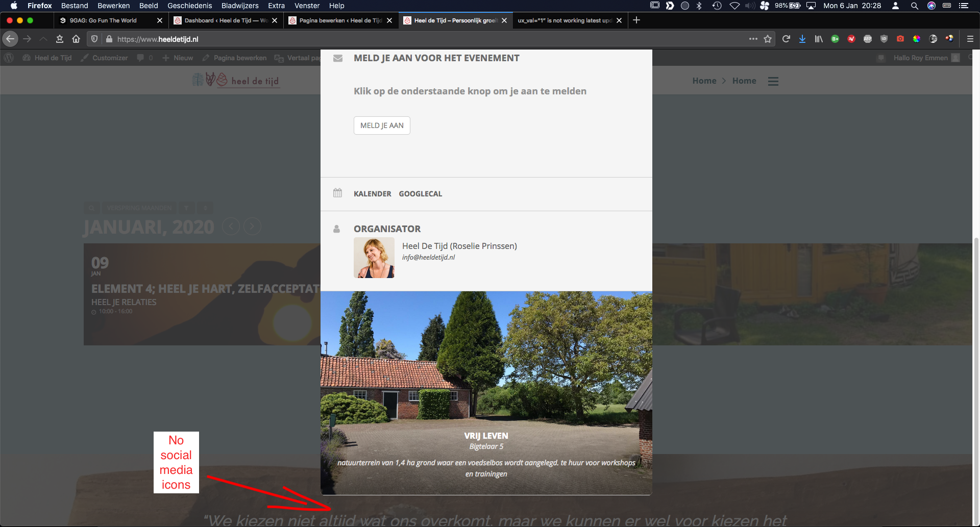
Task: Click the Firefox home icon
Action: point(76,39)
